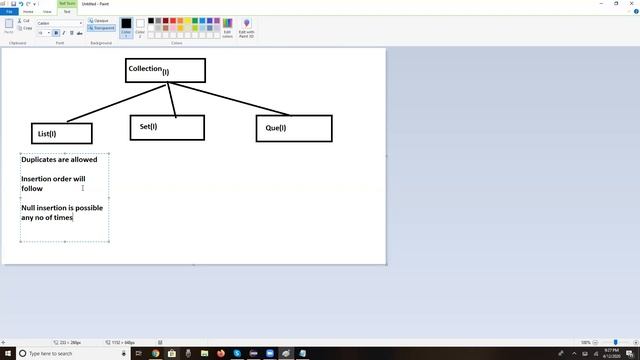This screenshot has width=640, height=360.
Task: Copy the selected text
Action: pos(24,28)
